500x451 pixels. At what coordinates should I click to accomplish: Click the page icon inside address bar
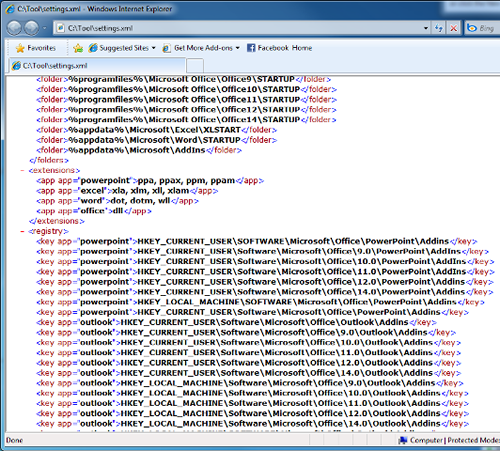(60, 28)
